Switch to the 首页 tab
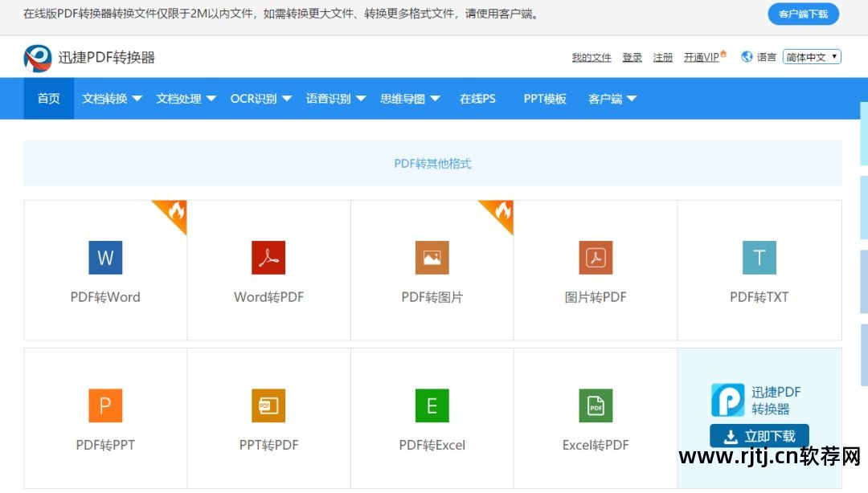The image size is (868, 493). coord(48,98)
